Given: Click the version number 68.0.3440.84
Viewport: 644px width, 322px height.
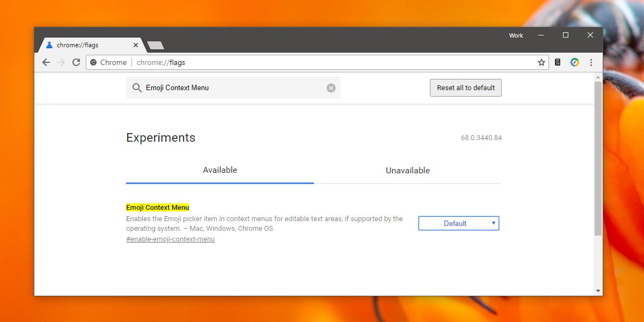Looking at the screenshot, I should [x=481, y=138].
